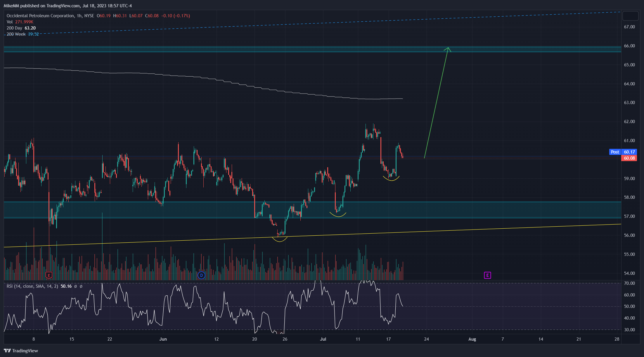This screenshot has height=357, width=644.
Task: Click the red 60.08 last price label
Action: pos(629,158)
